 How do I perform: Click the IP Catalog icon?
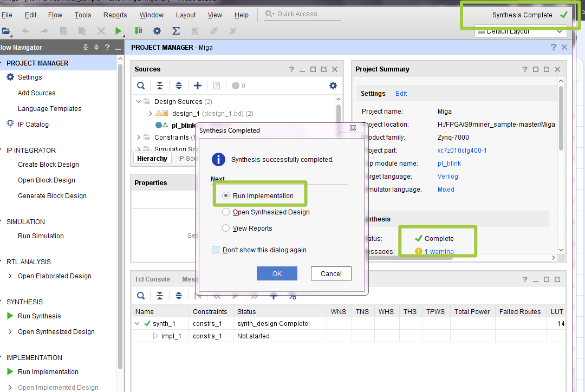(x=10, y=124)
